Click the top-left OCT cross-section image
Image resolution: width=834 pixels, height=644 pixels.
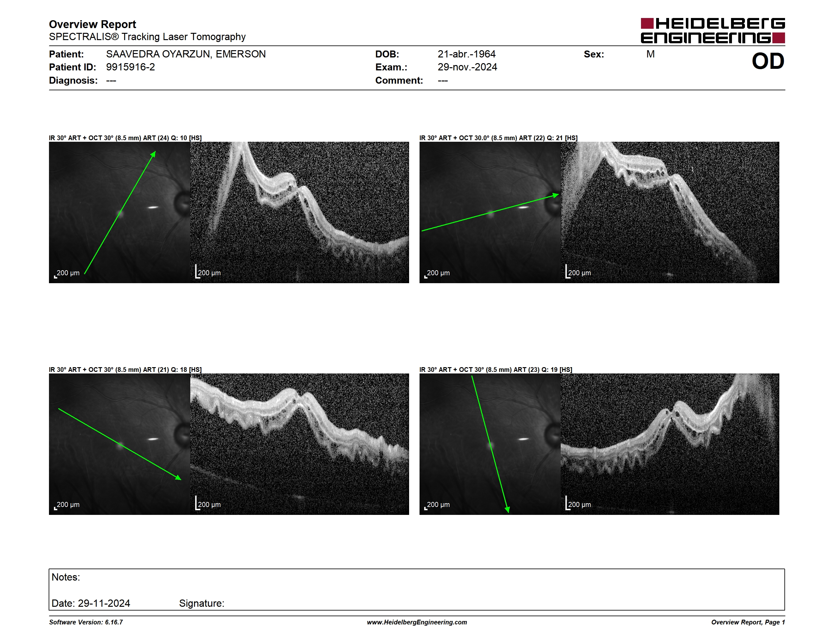click(299, 212)
